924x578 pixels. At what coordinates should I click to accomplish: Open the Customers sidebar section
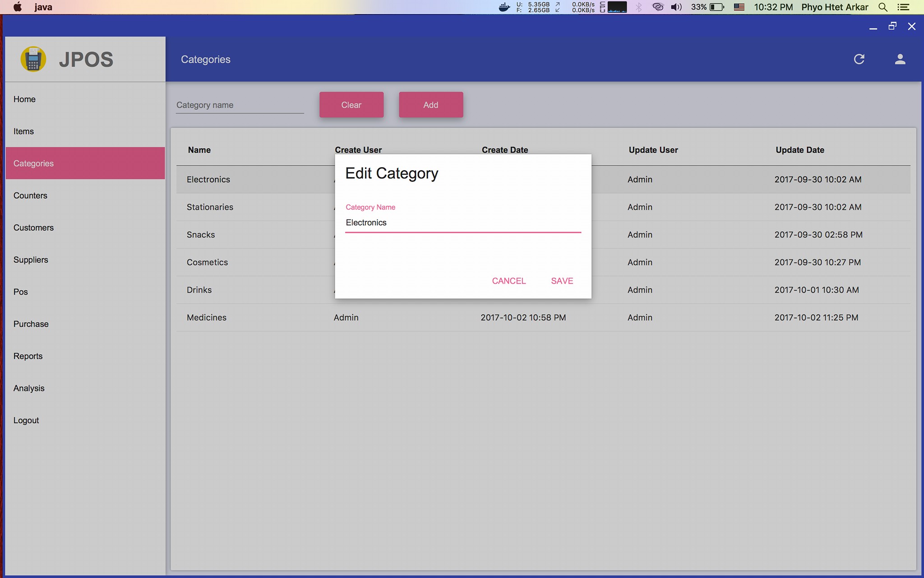coord(33,228)
